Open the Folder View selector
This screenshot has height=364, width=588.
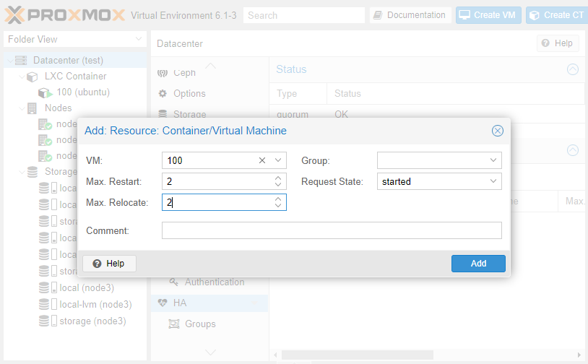click(75, 39)
